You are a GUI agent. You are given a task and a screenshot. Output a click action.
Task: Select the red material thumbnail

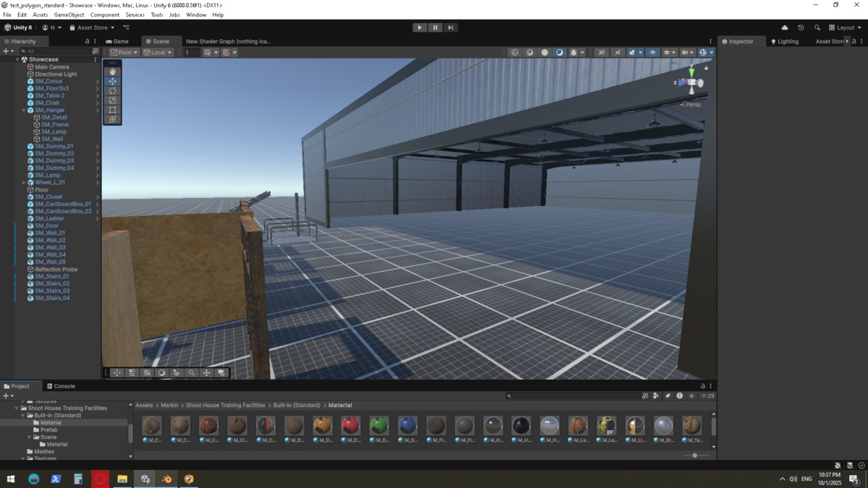click(351, 426)
